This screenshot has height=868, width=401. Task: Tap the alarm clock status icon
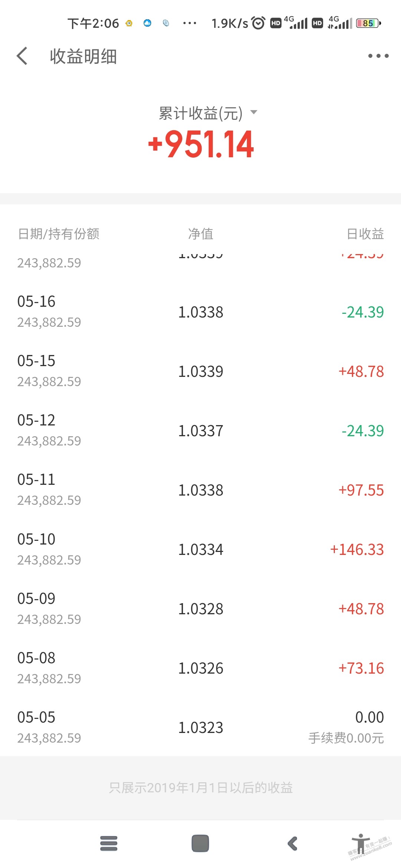[258, 23]
